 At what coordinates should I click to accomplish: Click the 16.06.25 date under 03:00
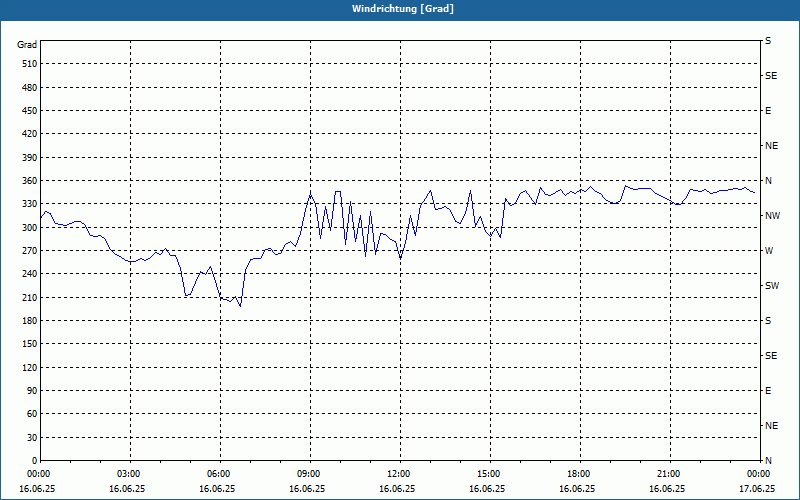(x=127, y=488)
